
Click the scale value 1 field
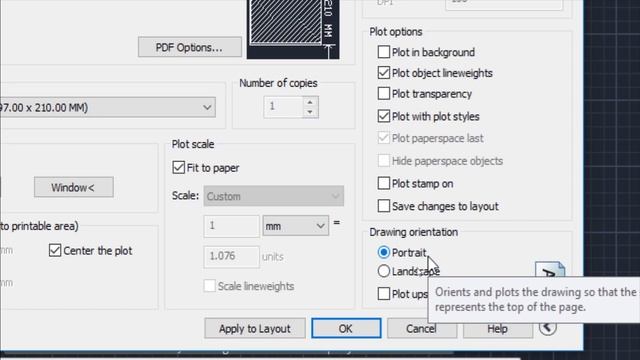pos(231,226)
